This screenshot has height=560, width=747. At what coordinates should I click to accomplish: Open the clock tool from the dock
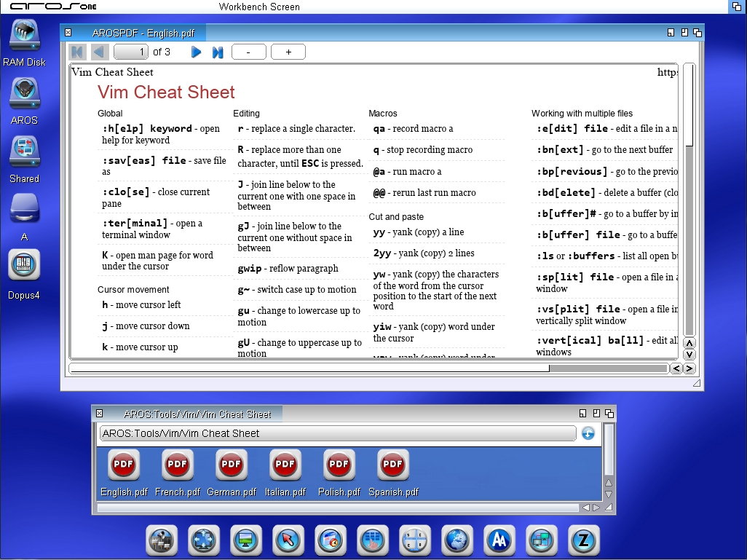click(331, 540)
